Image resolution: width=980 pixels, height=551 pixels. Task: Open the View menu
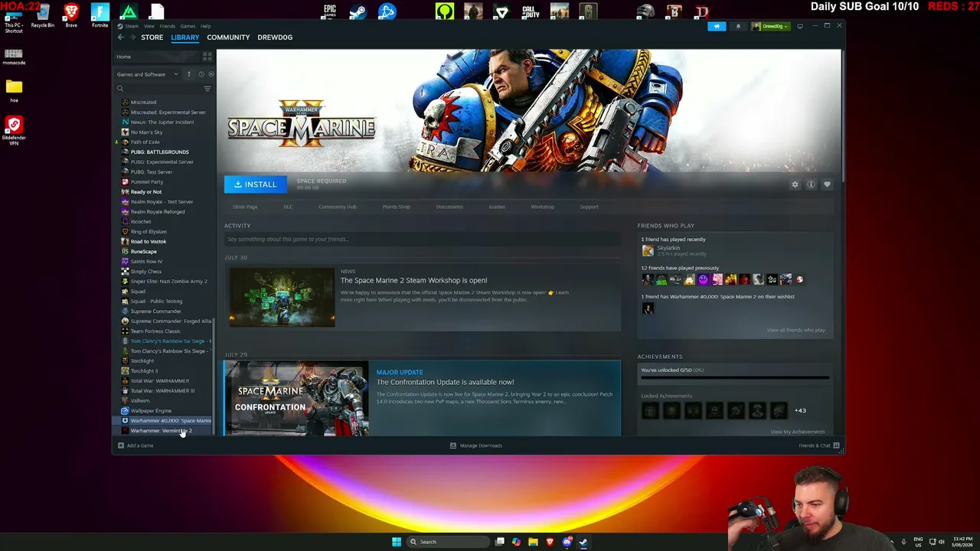coord(149,26)
